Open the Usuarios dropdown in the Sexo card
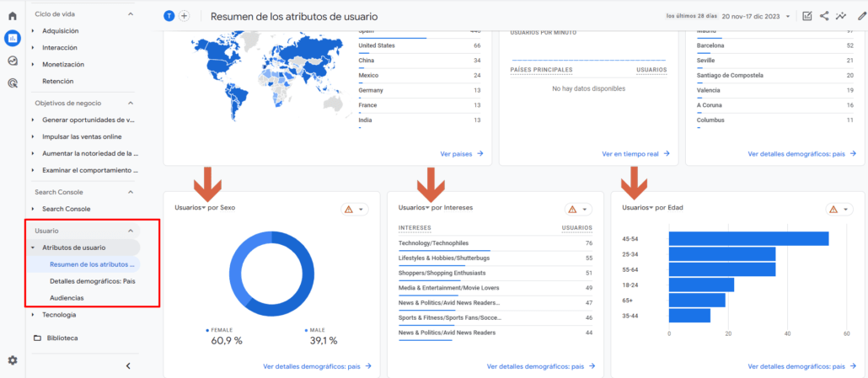Image resolution: width=868 pixels, height=378 pixels. tap(190, 207)
